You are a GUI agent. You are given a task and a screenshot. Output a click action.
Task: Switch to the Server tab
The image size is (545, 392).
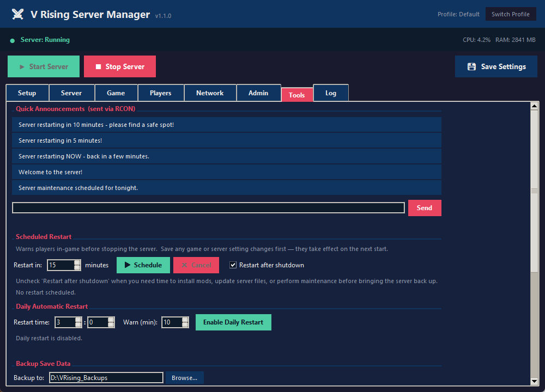click(x=71, y=93)
